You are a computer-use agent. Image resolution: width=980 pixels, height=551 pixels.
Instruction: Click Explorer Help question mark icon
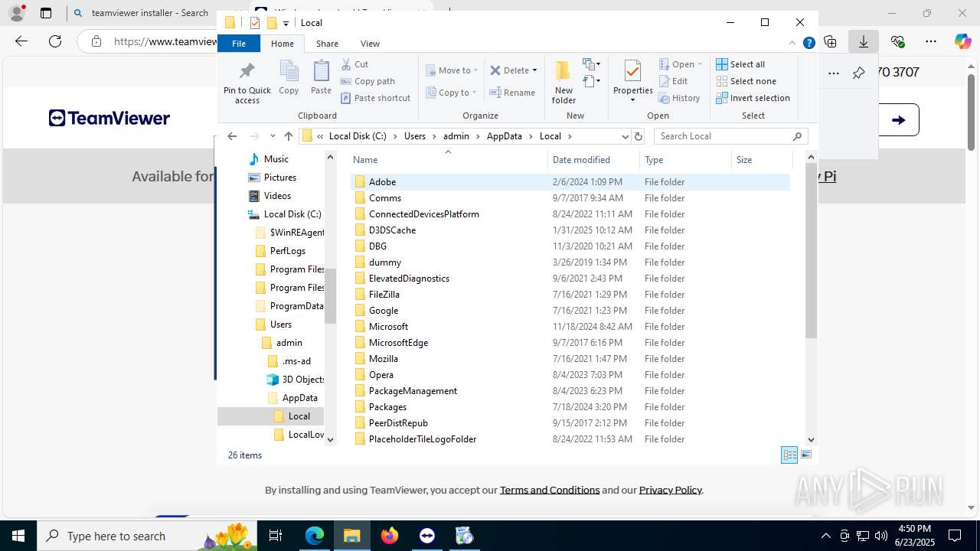point(808,44)
